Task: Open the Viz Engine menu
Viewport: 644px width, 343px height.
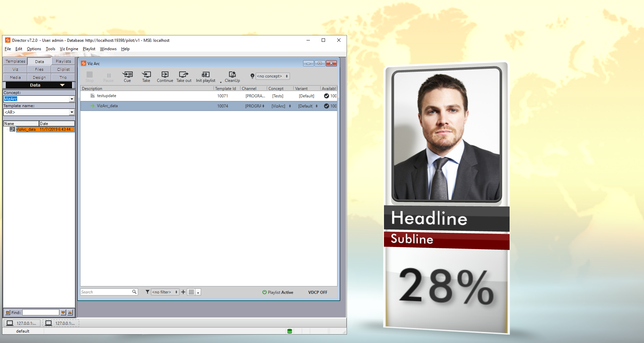Action: tap(69, 49)
